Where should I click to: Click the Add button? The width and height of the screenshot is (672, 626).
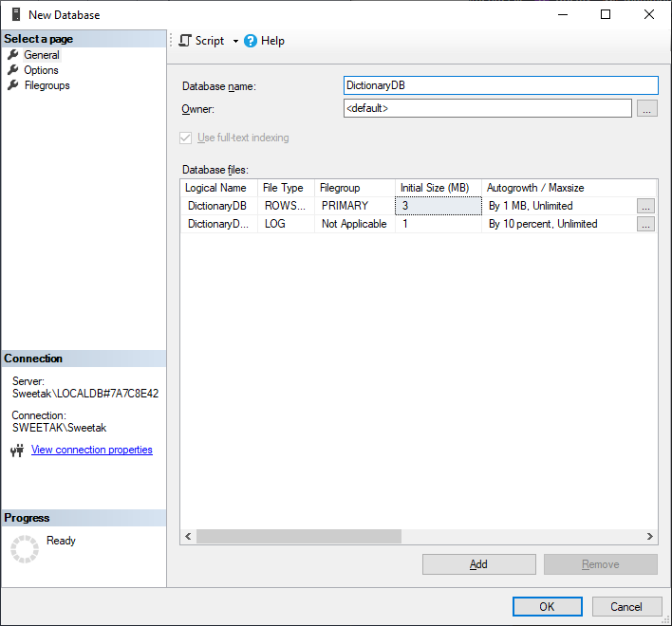pyautogui.click(x=478, y=564)
